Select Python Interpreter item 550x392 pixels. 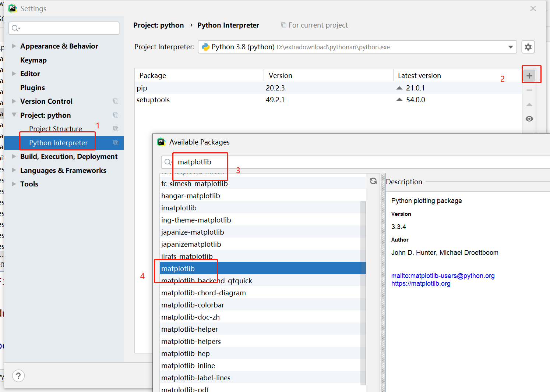(64, 143)
